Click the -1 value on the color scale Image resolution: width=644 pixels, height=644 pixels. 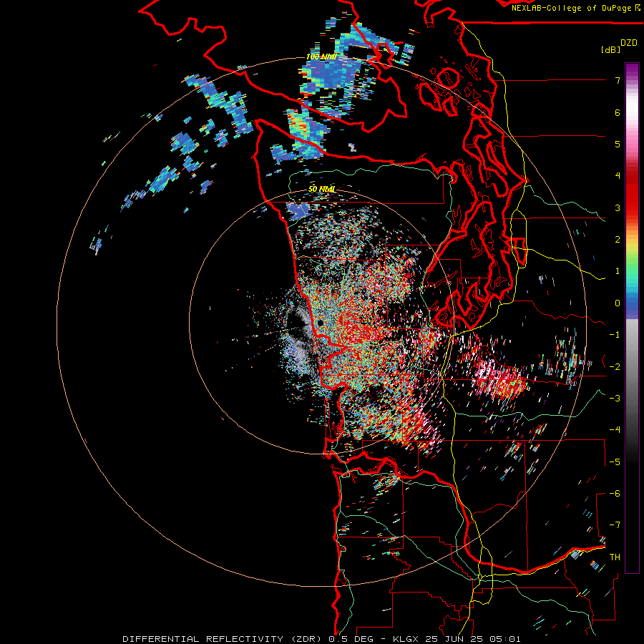click(615, 335)
